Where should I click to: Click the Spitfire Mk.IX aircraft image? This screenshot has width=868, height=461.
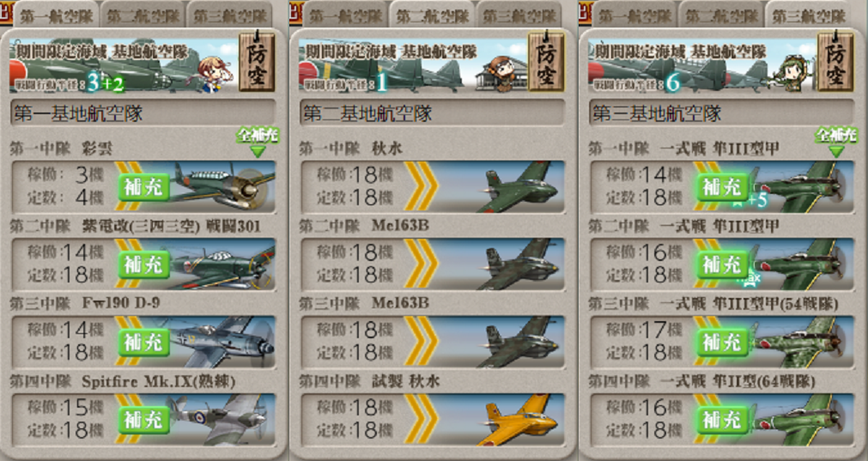coord(222,420)
